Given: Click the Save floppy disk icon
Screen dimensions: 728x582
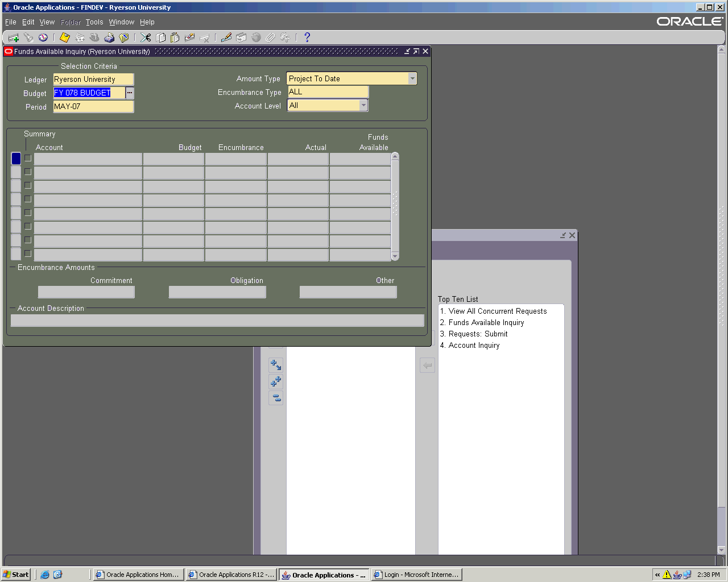Looking at the screenshot, I should click(65, 38).
